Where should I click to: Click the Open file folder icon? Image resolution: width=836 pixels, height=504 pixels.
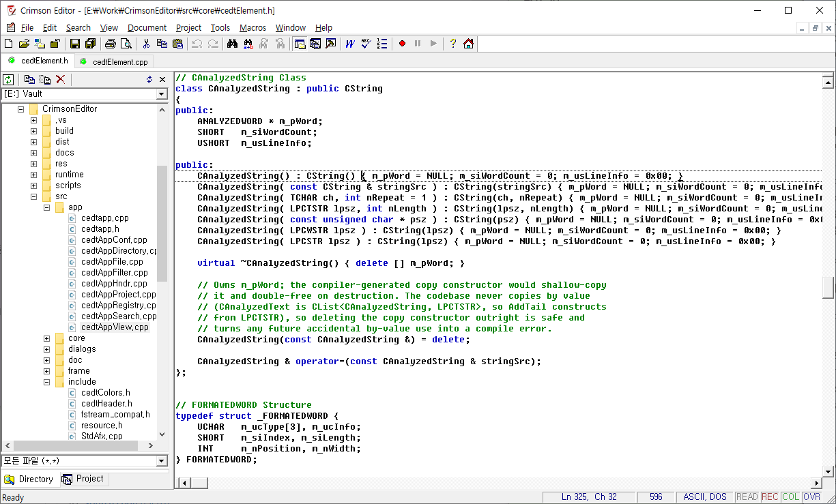[x=24, y=44]
